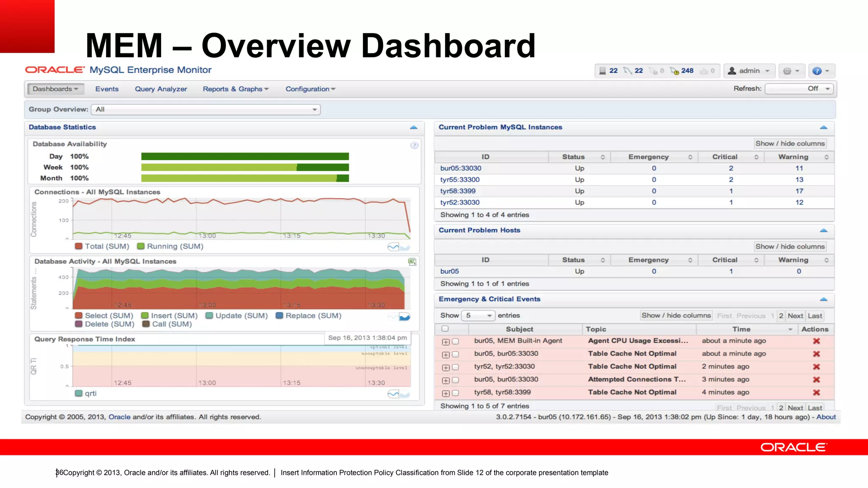Go to page 2 in top events pagination
The image size is (868, 488).
tap(781, 316)
